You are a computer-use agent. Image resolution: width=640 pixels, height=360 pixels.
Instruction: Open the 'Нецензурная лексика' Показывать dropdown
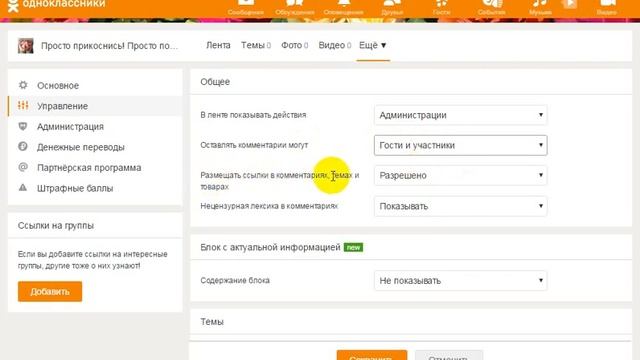[460, 206]
